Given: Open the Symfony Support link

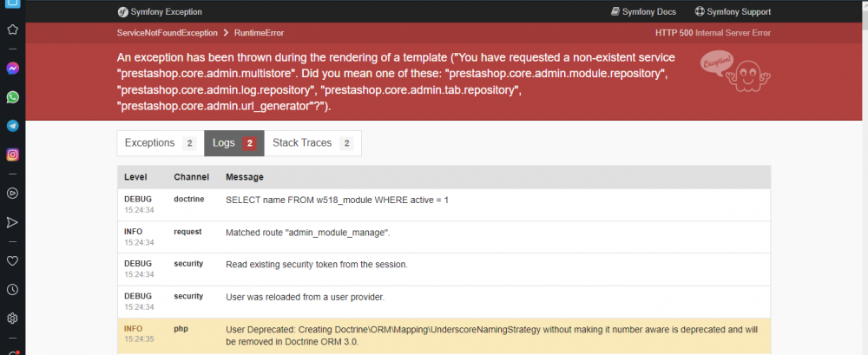Looking at the screenshot, I should [733, 11].
